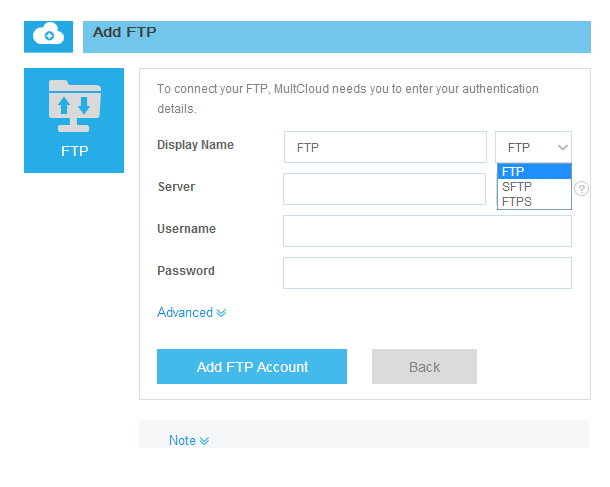Click into the Server input field
Screen dimensions: 610x487
(x=385, y=189)
